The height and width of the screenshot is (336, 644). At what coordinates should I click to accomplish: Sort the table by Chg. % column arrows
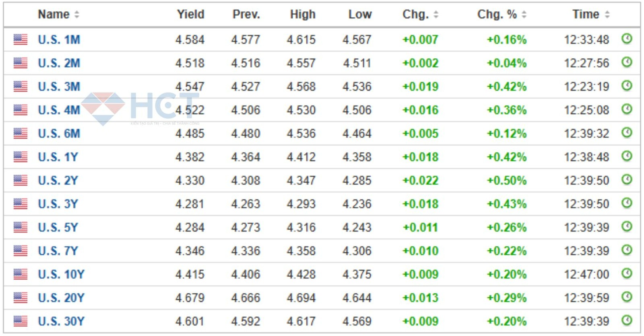click(524, 15)
